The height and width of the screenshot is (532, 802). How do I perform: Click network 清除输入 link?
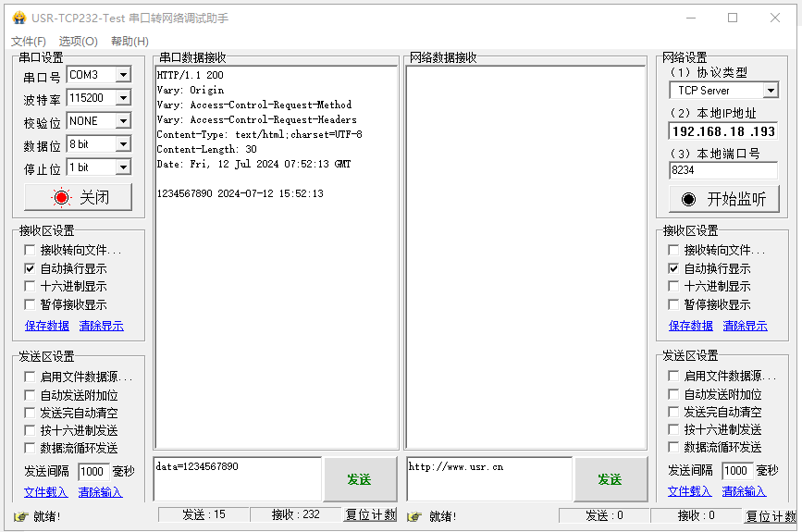[x=745, y=491]
